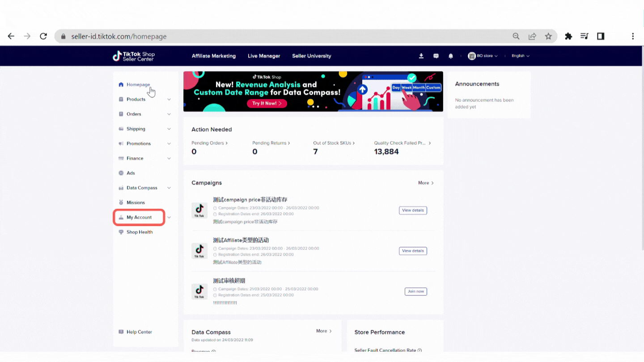Open the BO store account dropdown
Viewport: 644px width, 362px height.
click(483, 56)
